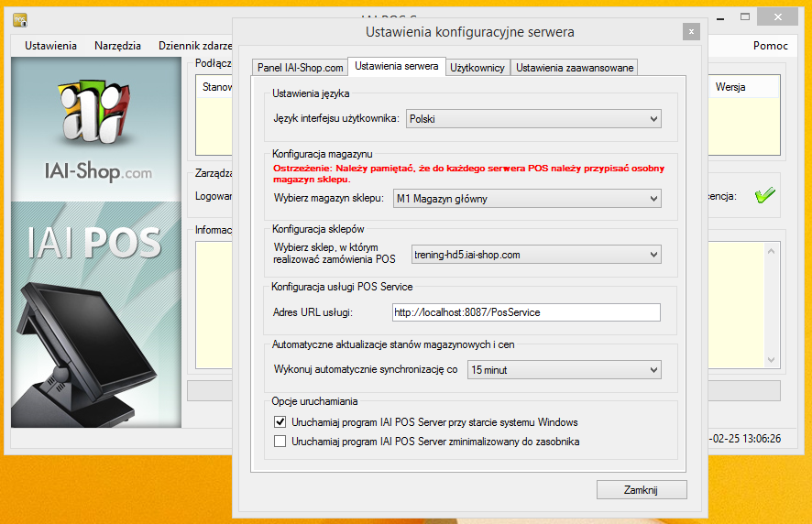Select the Ustawienia zaawansowane tab
812x524 pixels.
click(574, 68)
